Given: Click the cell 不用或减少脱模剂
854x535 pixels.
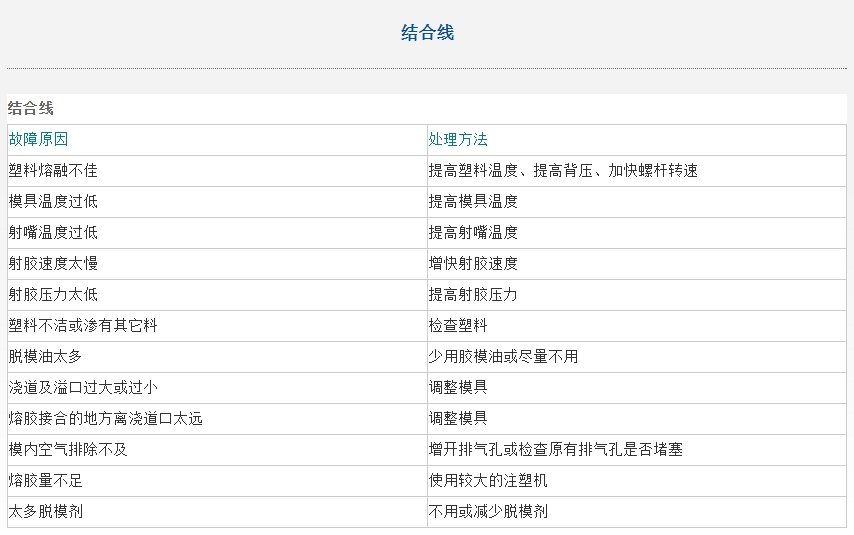Looking at the screenshot, I should [x=637, y=513].
